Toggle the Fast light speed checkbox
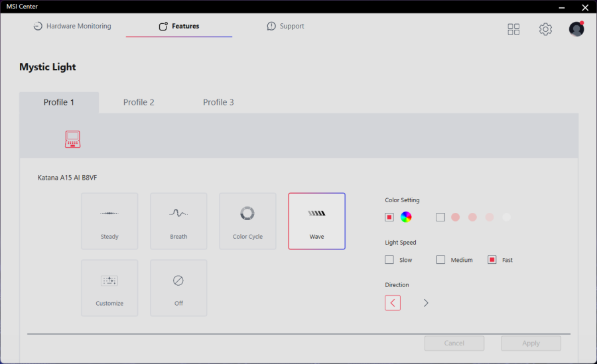Screen dimensions: 597x364 click(492, 260)
